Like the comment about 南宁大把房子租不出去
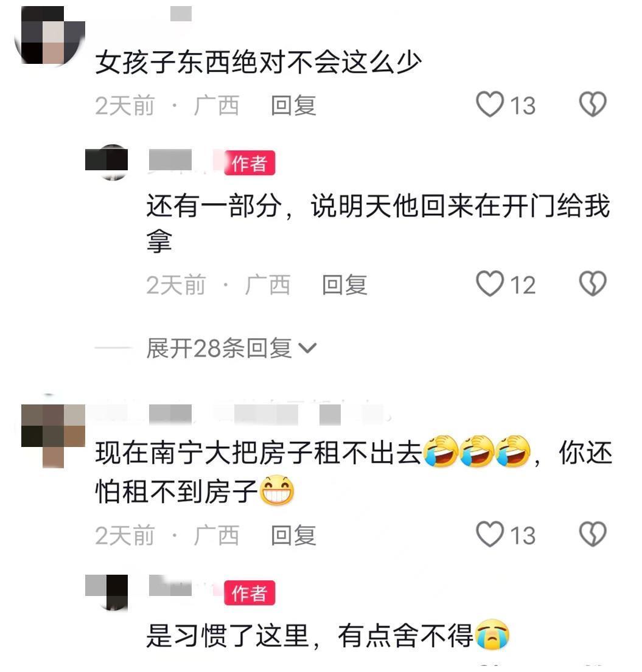Image resolution: width=642 pixels, height=672 pixels. coord(489,534)
